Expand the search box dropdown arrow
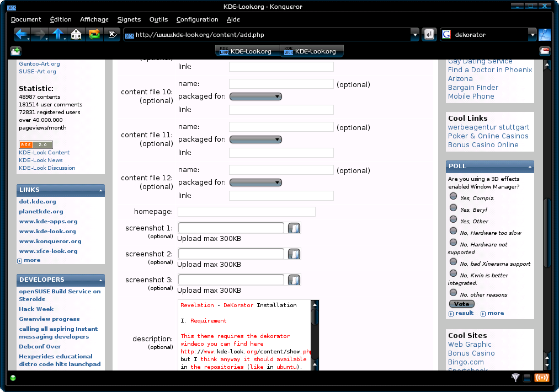This screenshot has width=559, height=392. [x=533, y=35]
